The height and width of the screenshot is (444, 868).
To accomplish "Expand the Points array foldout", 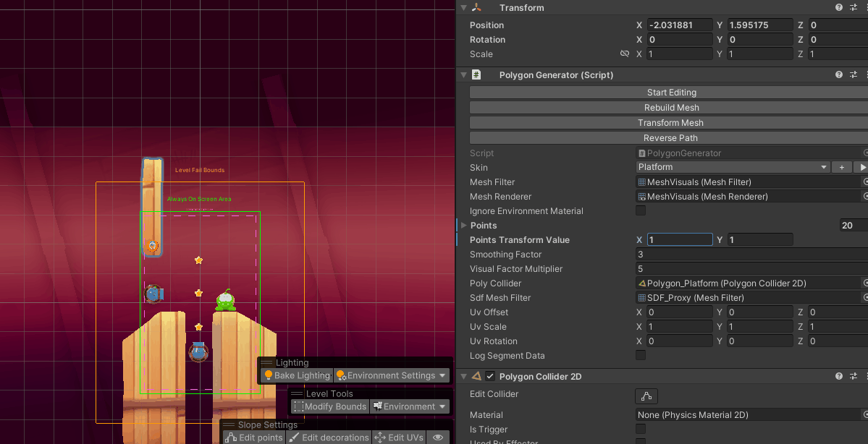I will (x=464, y=226).
